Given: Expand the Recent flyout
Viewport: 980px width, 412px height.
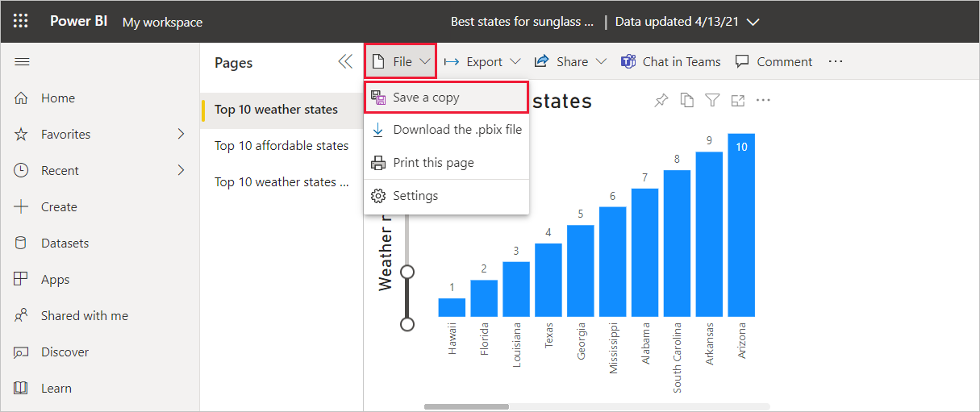Looking at the screenshot, I should pos(181,170).
